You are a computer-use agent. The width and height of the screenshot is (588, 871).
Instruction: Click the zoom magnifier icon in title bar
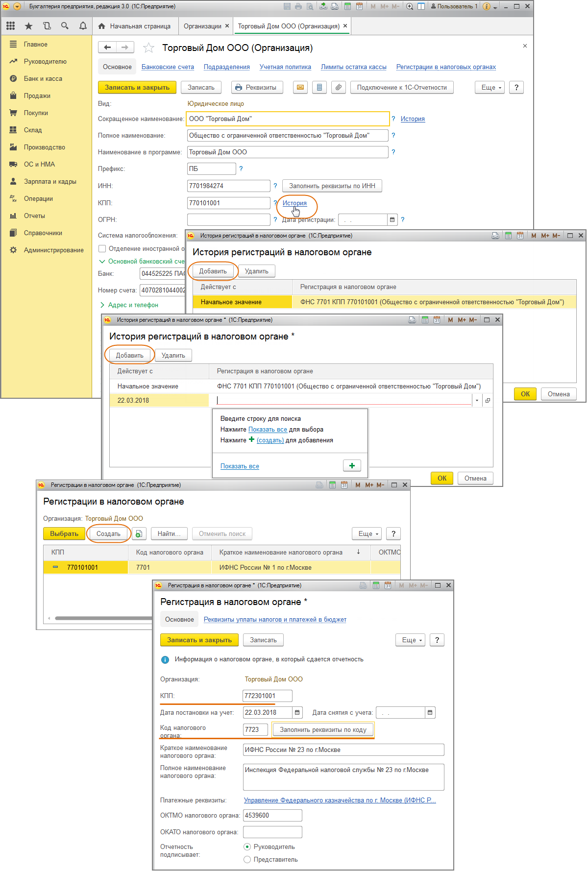coord(410,6)
